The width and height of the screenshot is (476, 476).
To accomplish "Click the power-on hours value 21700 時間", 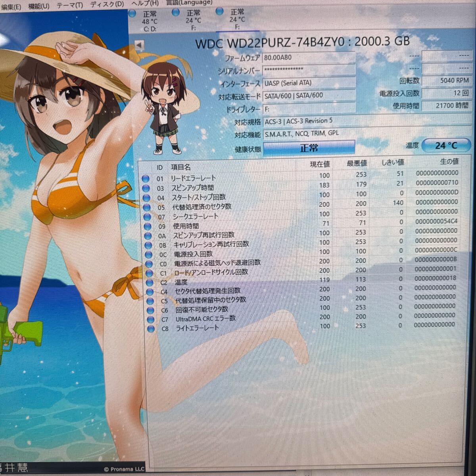I will pos(447,106).
